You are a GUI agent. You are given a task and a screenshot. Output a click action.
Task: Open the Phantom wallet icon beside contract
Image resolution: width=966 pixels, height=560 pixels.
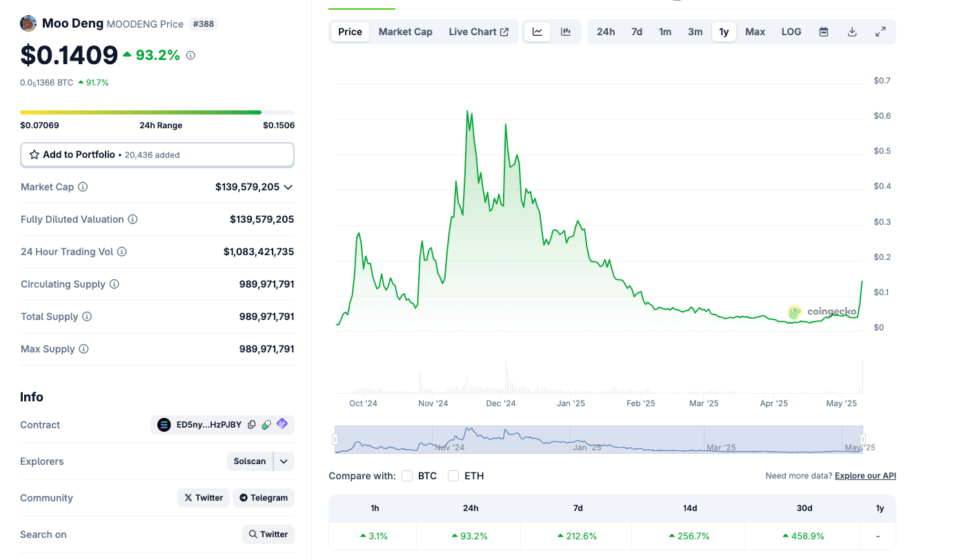(282, 425)
